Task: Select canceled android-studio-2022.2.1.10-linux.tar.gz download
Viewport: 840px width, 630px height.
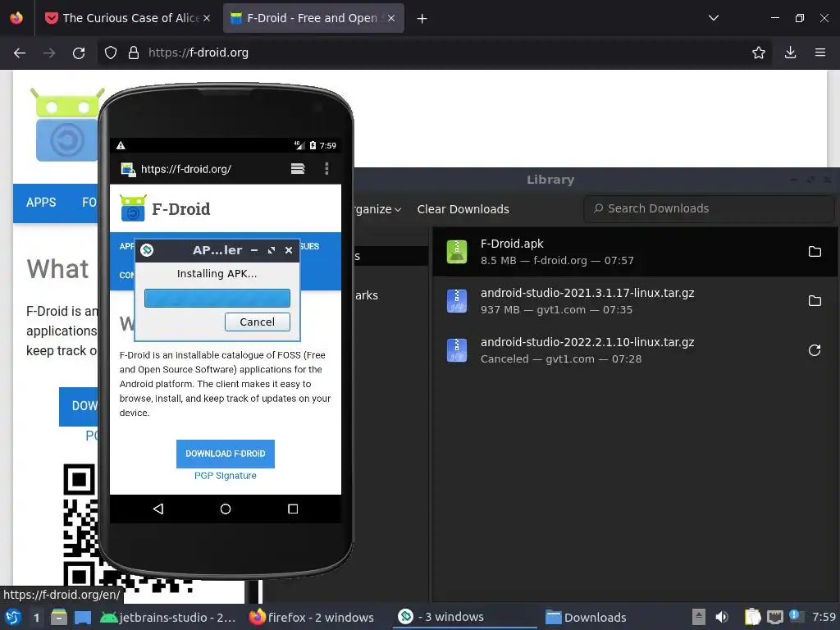Action: [635, 350]
